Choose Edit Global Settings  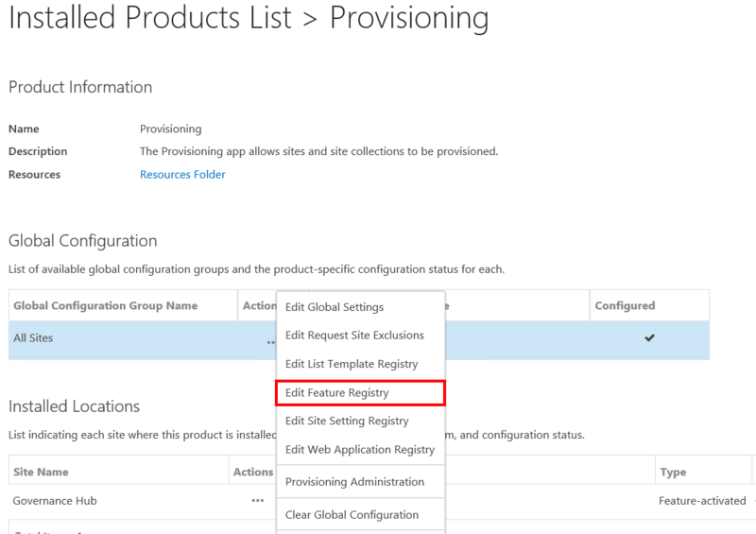point(335,307)
